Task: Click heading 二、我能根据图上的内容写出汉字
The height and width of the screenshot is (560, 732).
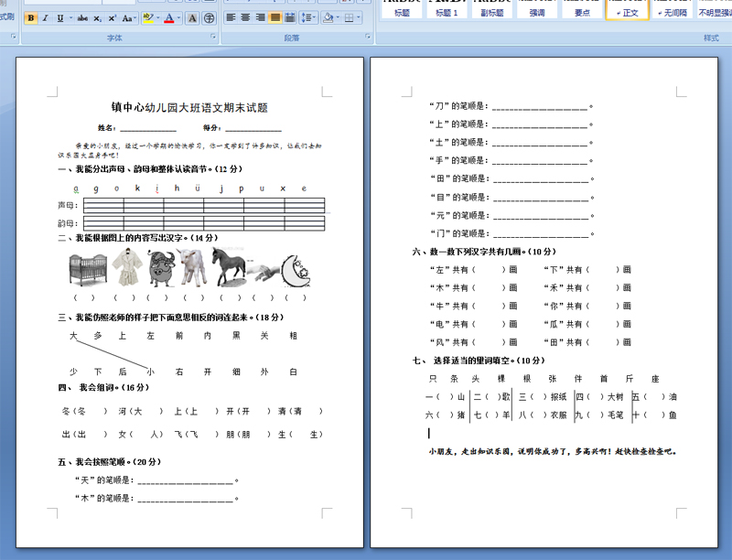Action: pos(138,238)
